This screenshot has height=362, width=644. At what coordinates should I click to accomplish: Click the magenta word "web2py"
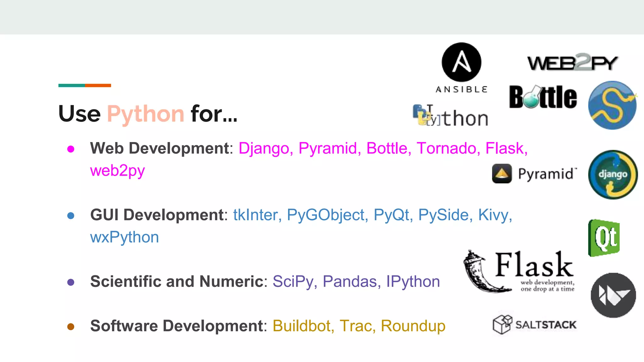117,171
